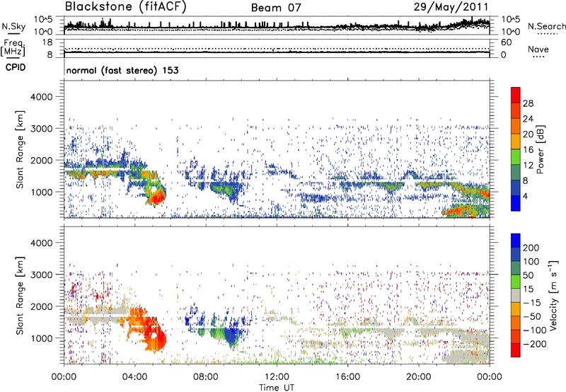Click the 'Velocity [m s⁻¹]' colorbar label
Screen dimensions: 566x392
click(553, 295)
